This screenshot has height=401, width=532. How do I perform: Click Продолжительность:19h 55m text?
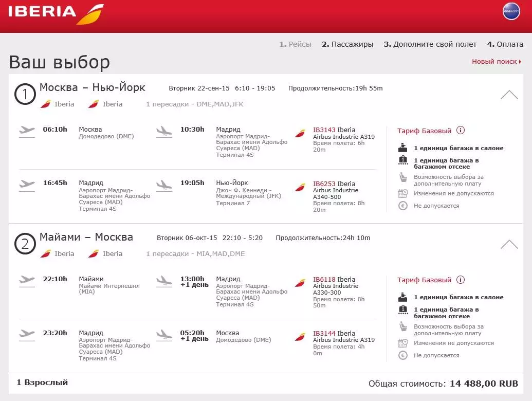pos(335,88)
